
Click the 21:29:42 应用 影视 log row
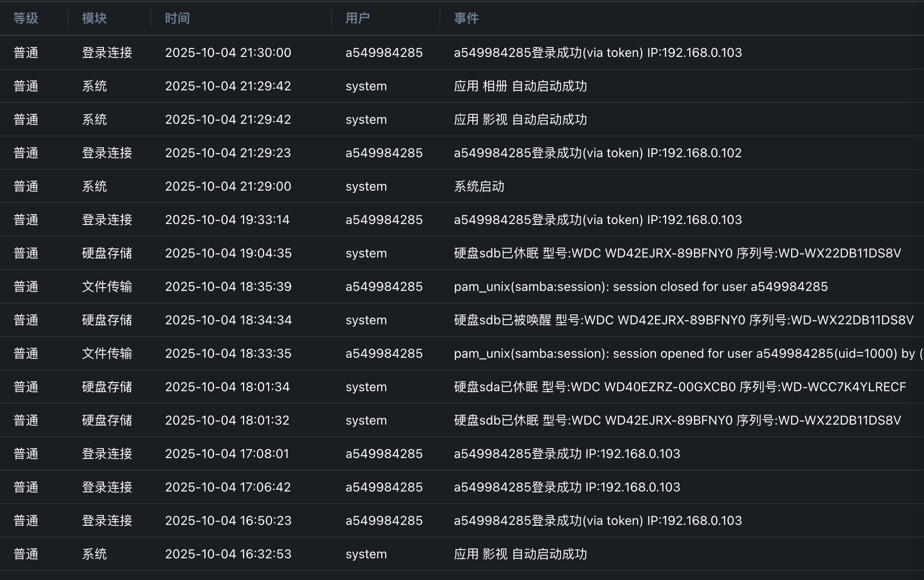(520, 119)
